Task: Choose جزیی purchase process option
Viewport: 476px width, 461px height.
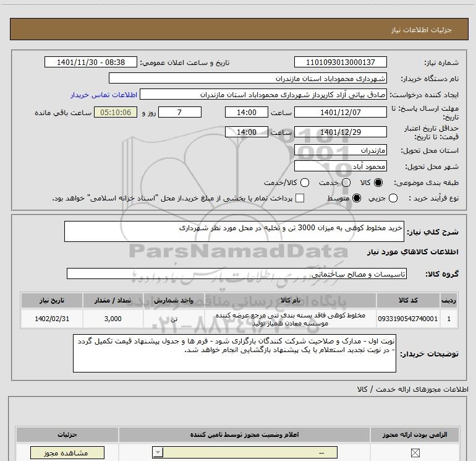Action: click(x=393, y=198)
